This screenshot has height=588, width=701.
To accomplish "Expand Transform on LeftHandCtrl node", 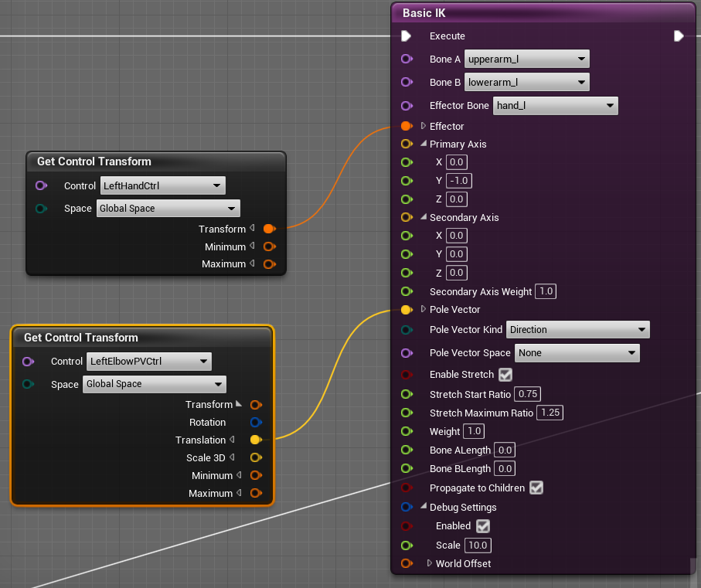I will pos(252,228).
